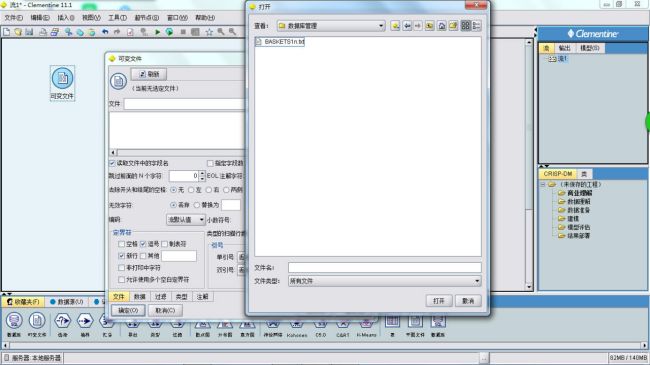Click the 平面文件 output node in palette
Image resolution: width=650 pixels, height=365 pixels.
pos(415,325)
